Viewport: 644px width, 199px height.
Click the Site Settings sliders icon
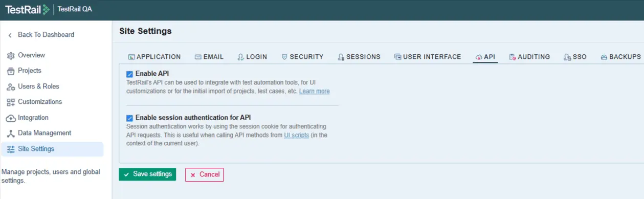tap(11, 149)
